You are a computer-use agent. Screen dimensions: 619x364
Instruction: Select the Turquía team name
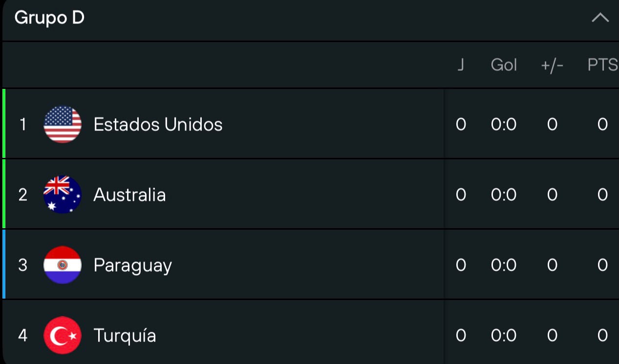(125, 336)
